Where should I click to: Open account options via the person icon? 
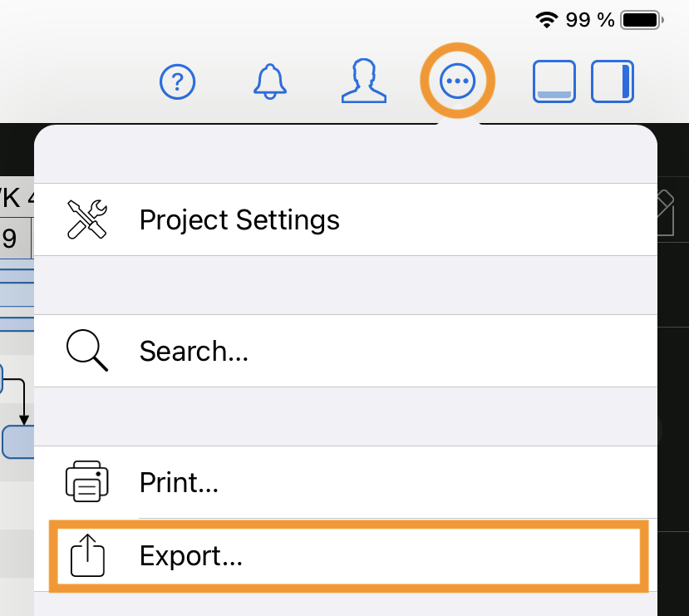coord(363,81)
